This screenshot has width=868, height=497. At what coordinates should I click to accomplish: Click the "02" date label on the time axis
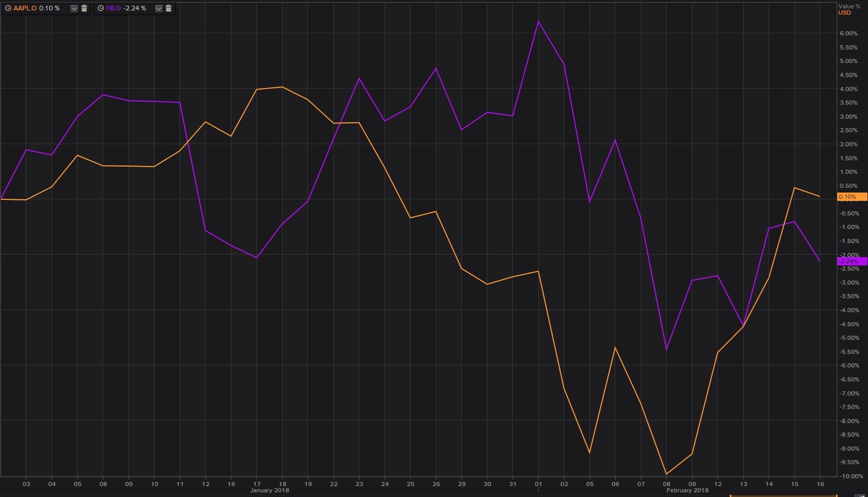coord(564,484)
